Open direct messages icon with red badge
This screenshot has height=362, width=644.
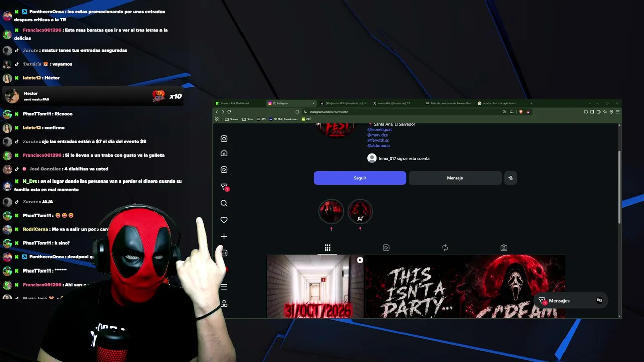click(x=224, y=187)
